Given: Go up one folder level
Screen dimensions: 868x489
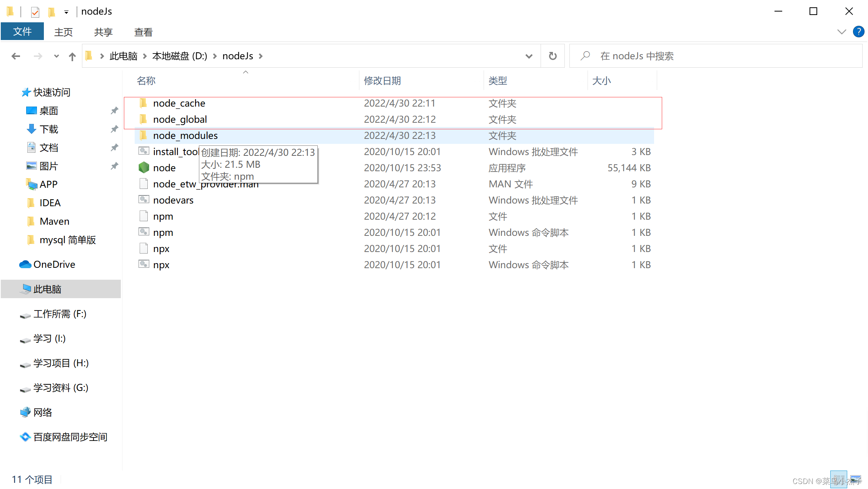Looking at the screenshot, I should pos(72,57).
